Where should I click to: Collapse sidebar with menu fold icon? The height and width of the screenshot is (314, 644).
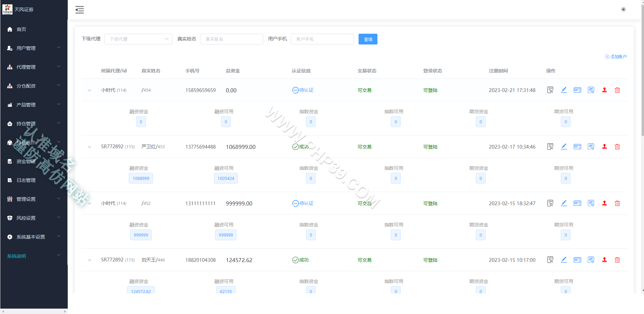tap(80, 10)
